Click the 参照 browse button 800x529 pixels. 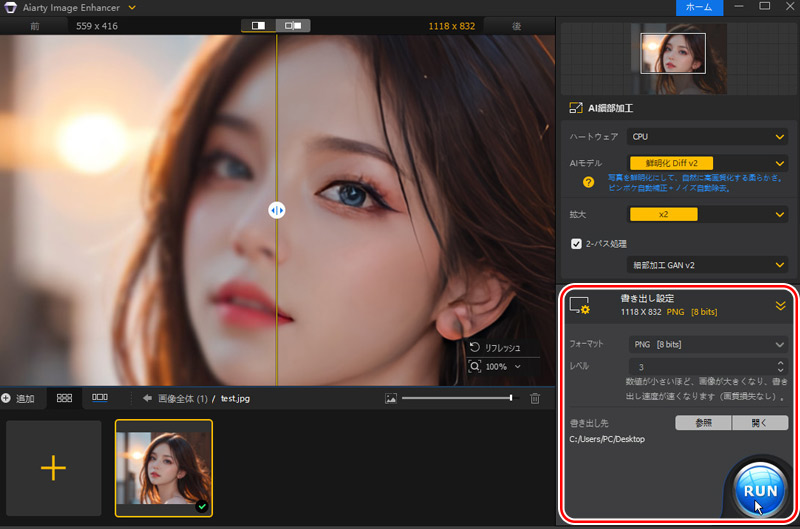pyautogui.click(x=702, y=423)
